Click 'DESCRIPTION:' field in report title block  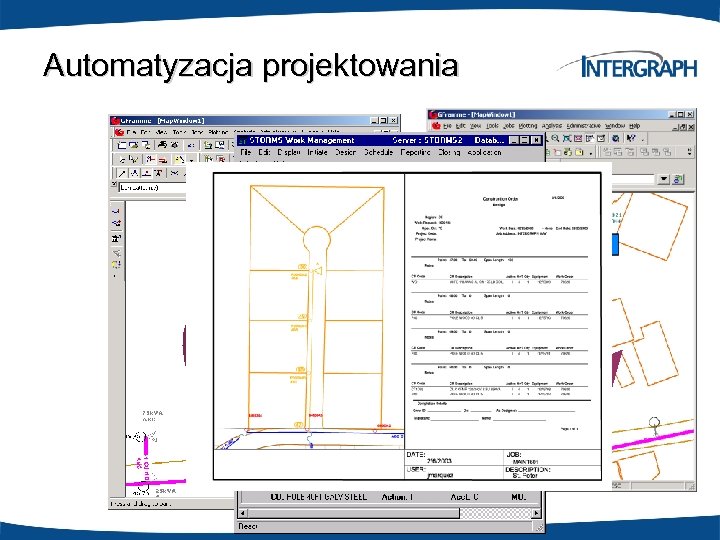click(x=552, y=473)
